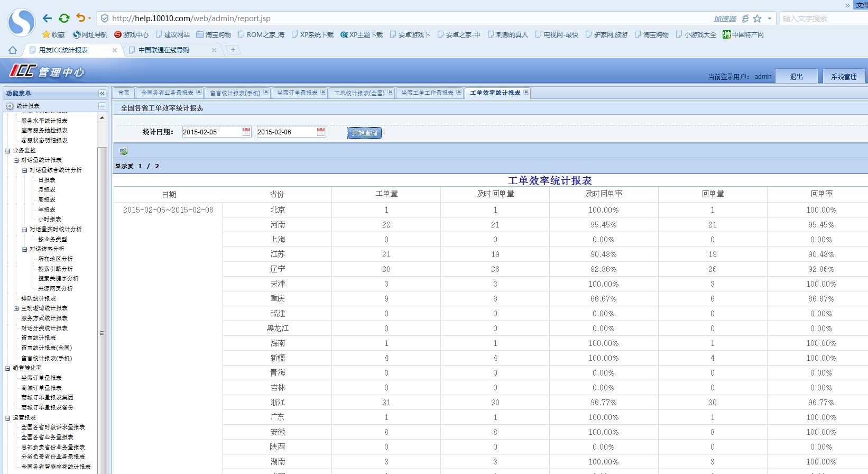The image size is (868, 474).
Task: Click the export report icon
Action: tap(123, 151)
